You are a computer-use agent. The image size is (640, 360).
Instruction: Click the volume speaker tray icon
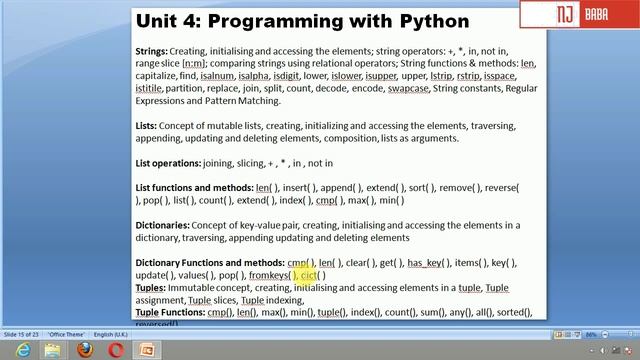(602, 351)
